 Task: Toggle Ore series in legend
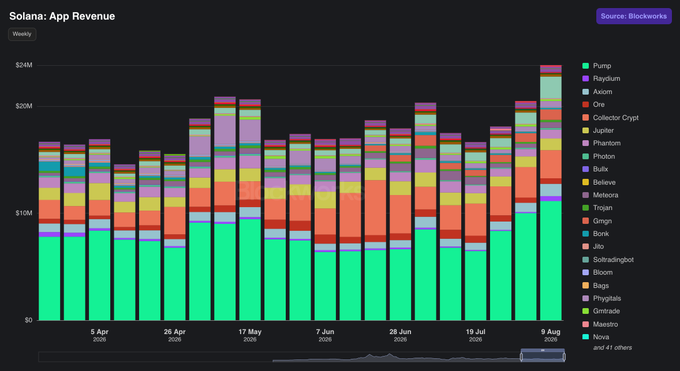(x=593, y=105)
